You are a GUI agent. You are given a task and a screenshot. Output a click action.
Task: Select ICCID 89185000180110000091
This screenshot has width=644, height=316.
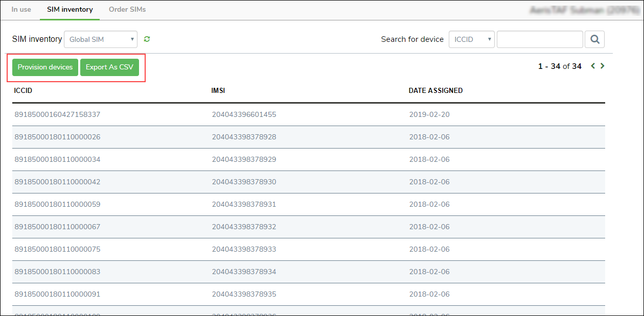[x=58, y=295]
